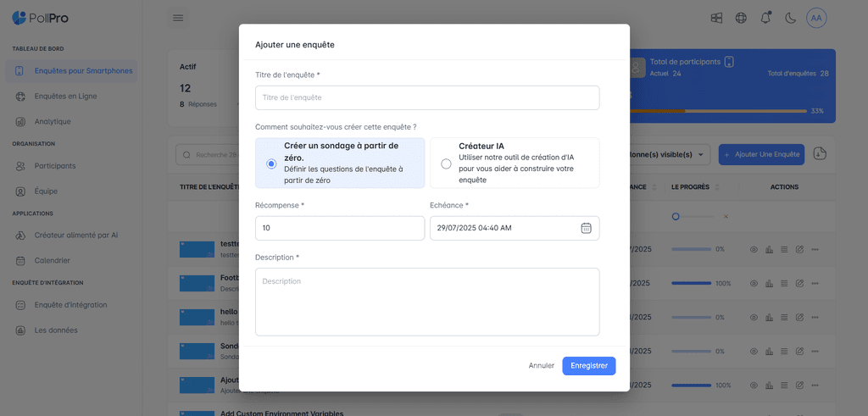Click the 100% progress bar in Footb row
Screen dimensions: 868x416
[x=692, y=283]
